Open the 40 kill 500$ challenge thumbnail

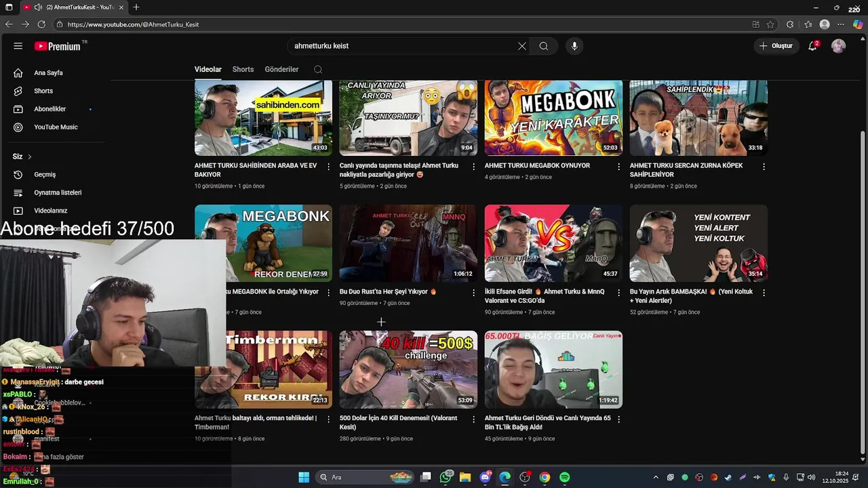click(x=408, y=369)
